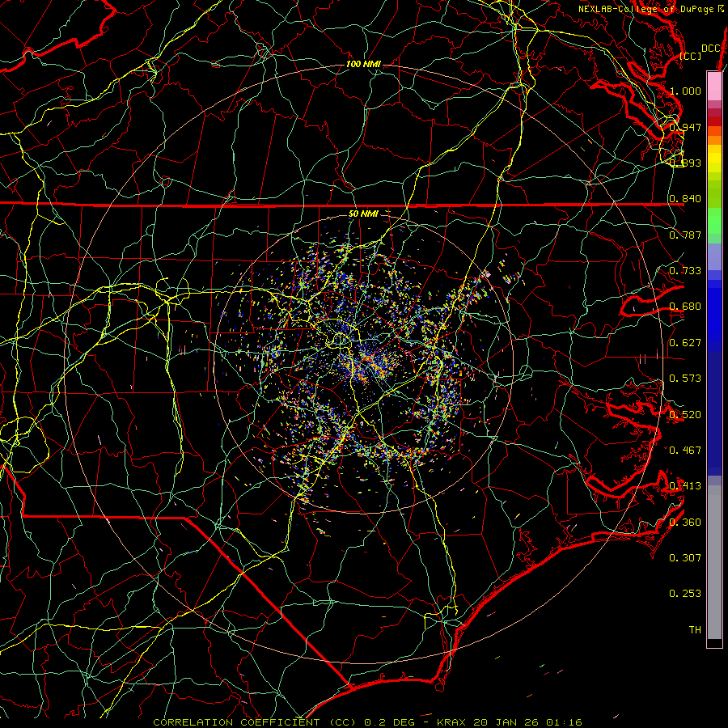Viewport: 728px width, 728px height.
Task: Click the 0.573 legend value
Action: pyautogui.click(x=685, y=379)
